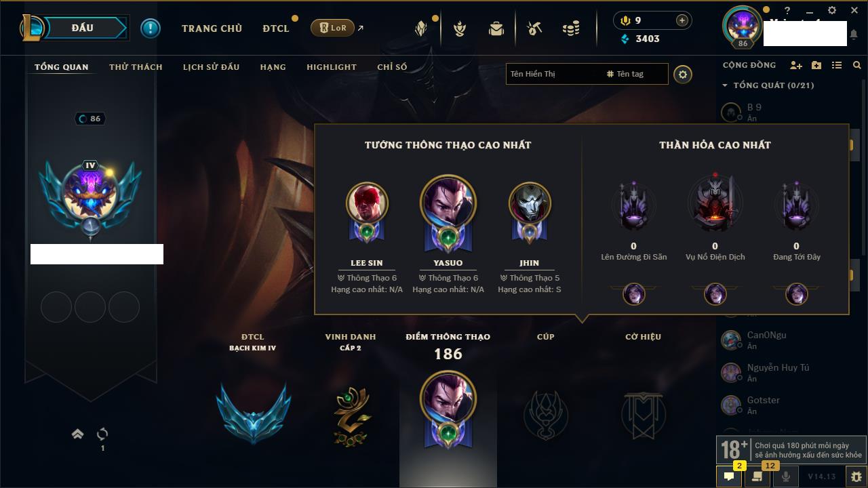Click the plus to buy RP
This screenshot has width=868, height=488.
(682, 20)
